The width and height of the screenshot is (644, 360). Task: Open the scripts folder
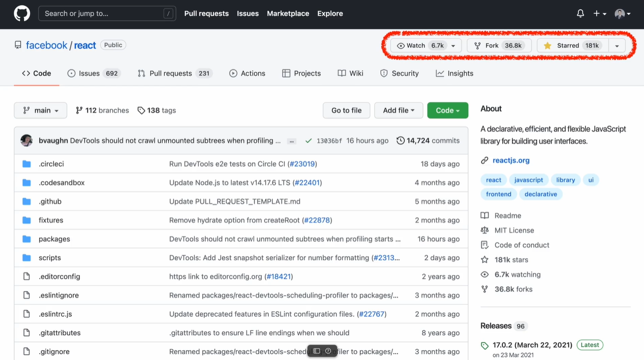(x=50, y=257)
